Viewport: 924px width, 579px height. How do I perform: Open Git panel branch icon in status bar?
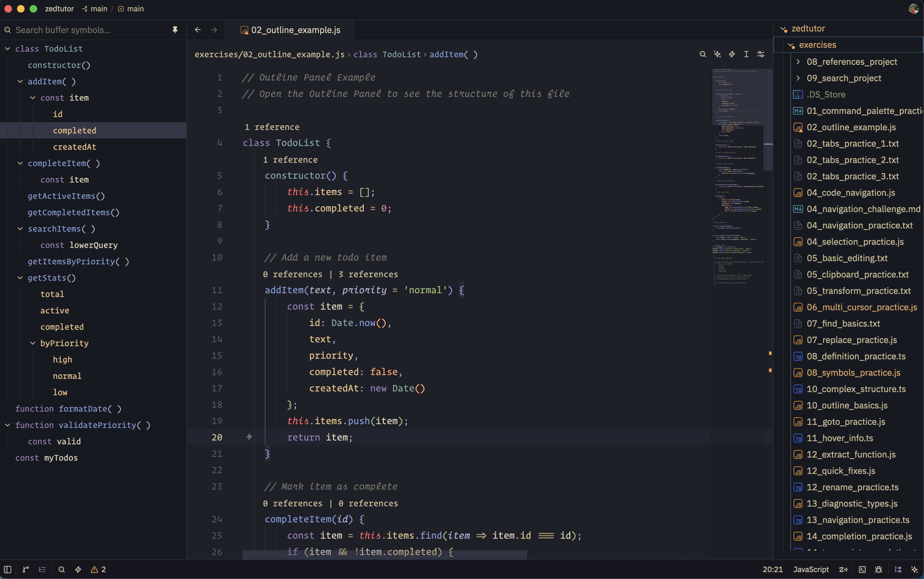click(x=26, y=570)
